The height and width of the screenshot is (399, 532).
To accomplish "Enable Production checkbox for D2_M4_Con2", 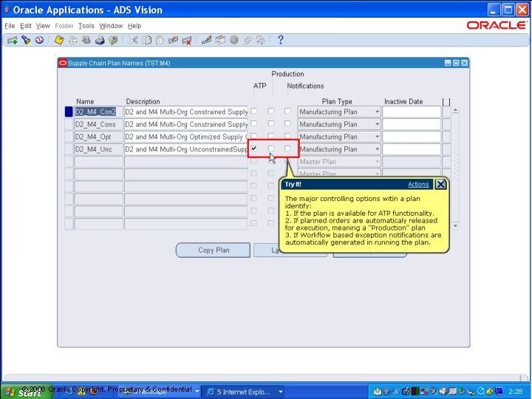I will coord(270,111).
